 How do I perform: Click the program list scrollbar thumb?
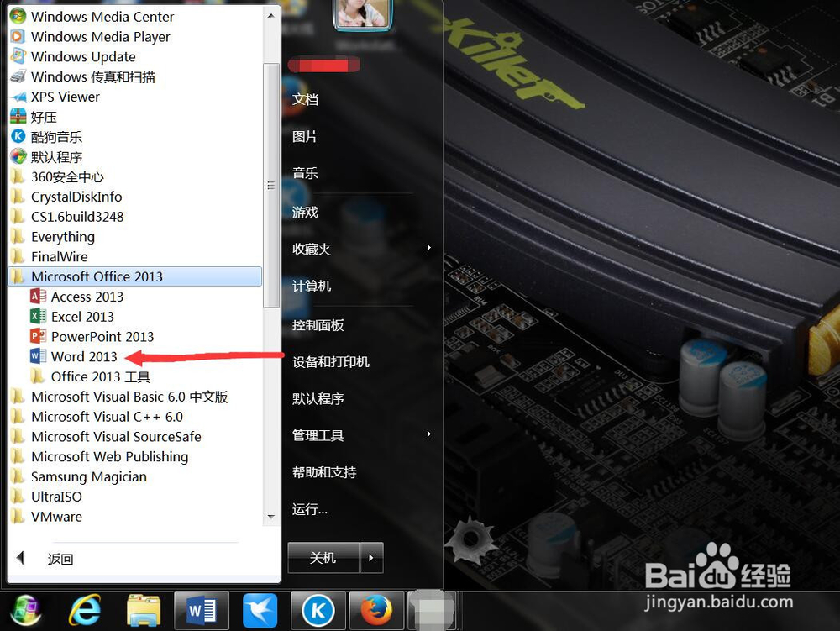pos(271,186)
